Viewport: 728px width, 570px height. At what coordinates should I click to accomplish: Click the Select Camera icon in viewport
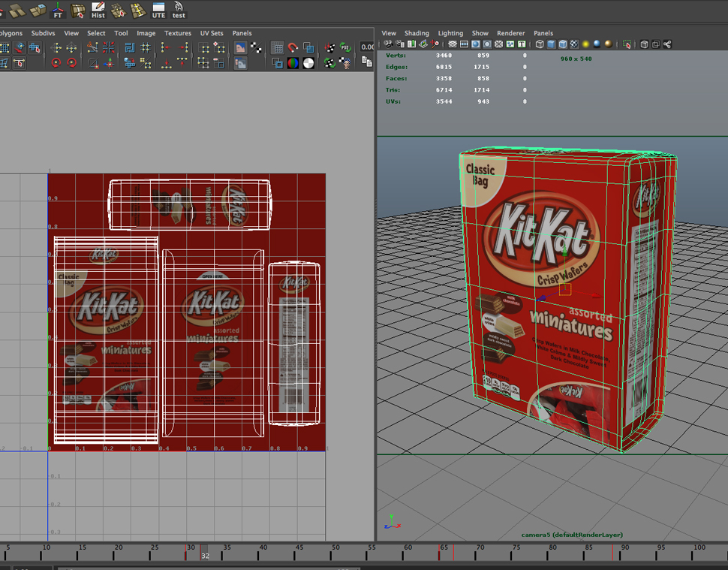click(x=388, y=44)
